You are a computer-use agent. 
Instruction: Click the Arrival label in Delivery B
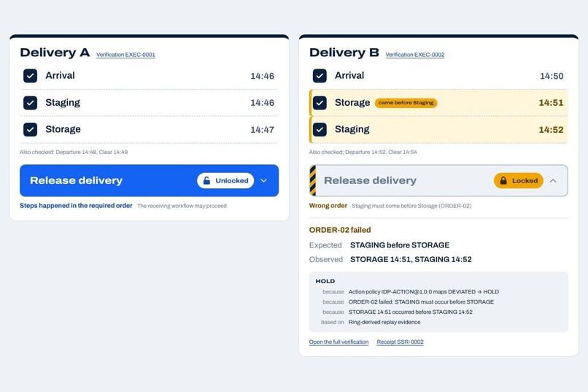click(x=349, y=75)
